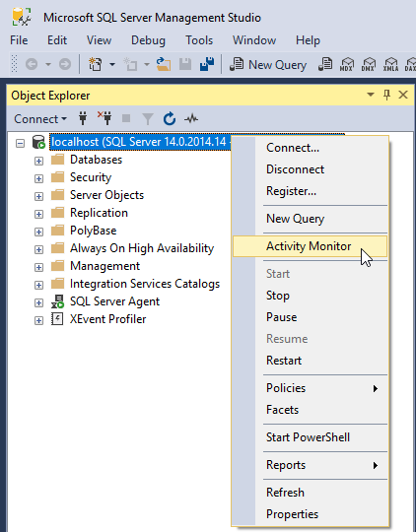Choose Disconnect from context menu

(x=310, y=169)
